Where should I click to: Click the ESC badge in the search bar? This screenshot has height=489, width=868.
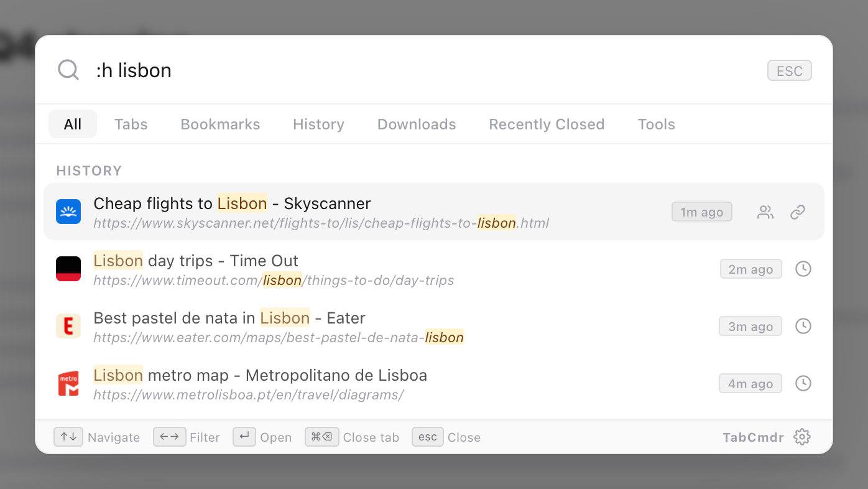coord(790,71)
